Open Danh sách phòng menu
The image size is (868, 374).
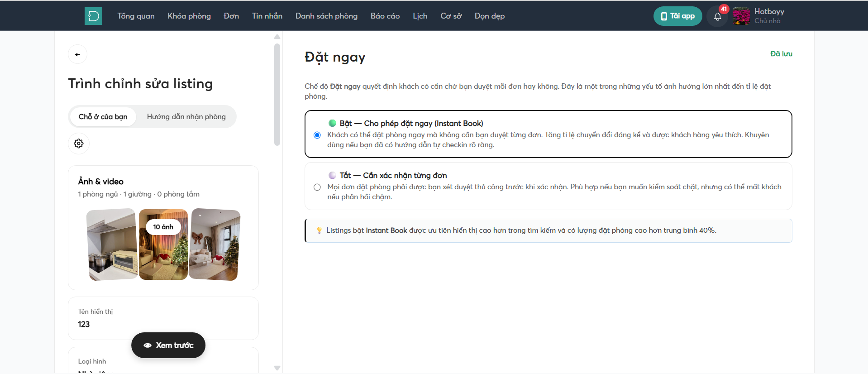pyautogui.click(x=326, y=16)
